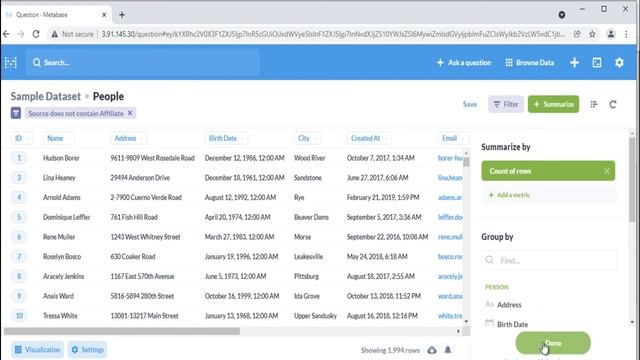Click the Arnold Adams name cell

click(x=62, y=198)
